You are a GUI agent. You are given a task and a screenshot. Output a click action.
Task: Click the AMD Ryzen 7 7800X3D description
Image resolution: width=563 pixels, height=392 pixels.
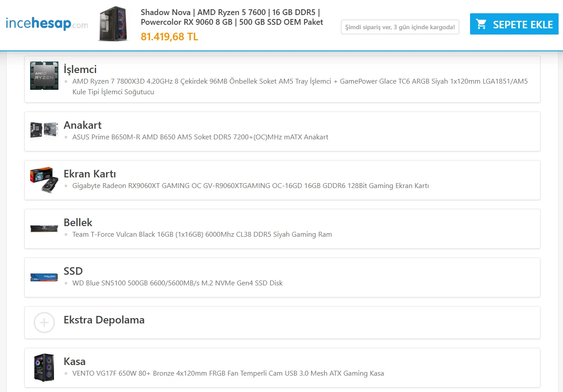300,87
